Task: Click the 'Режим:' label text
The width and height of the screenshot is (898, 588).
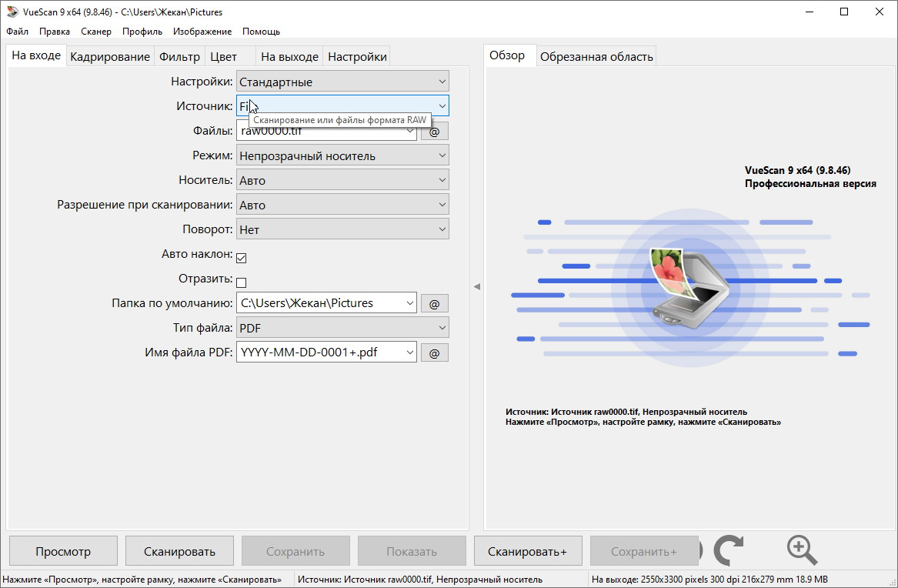Action: 212,155
